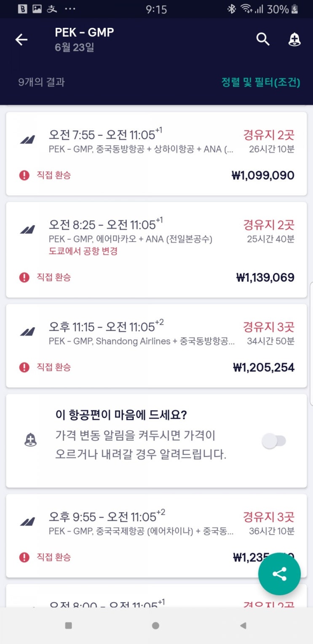Tap the Android recent apps square

[x=68, y=625]
